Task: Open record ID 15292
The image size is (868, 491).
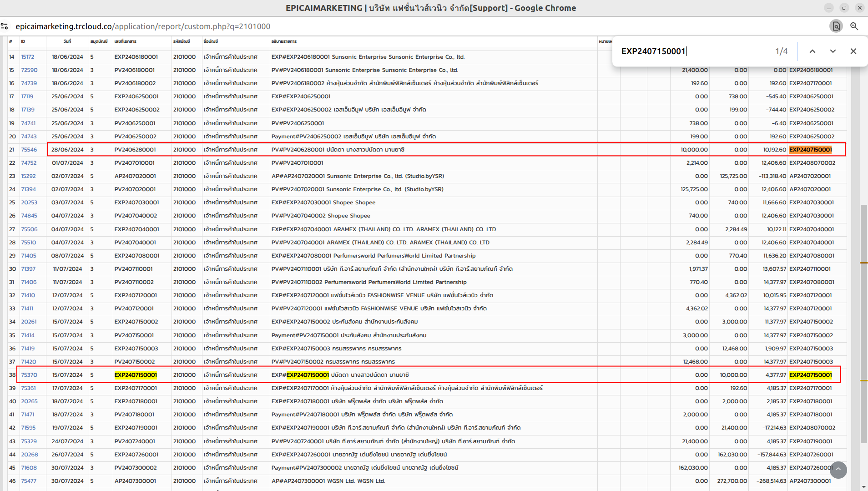Action: coord(28,176)
